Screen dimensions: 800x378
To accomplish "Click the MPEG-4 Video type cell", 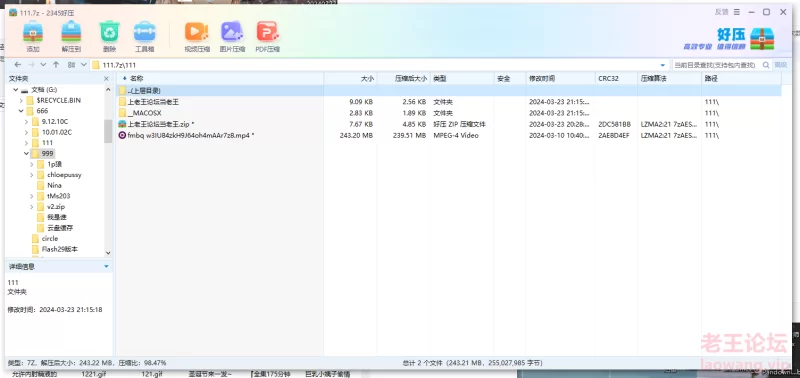I will coord(456,135).
